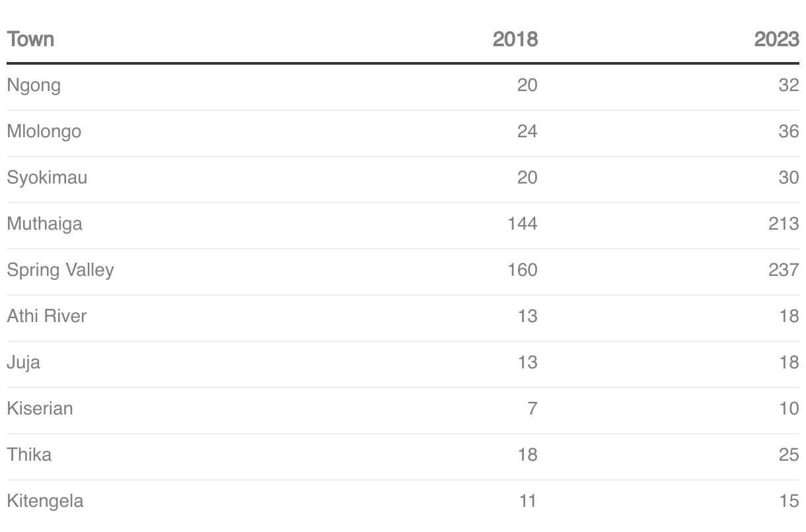Select the Ngong town name cell
This screenshot has width=806, height=532.
[34, 85]
